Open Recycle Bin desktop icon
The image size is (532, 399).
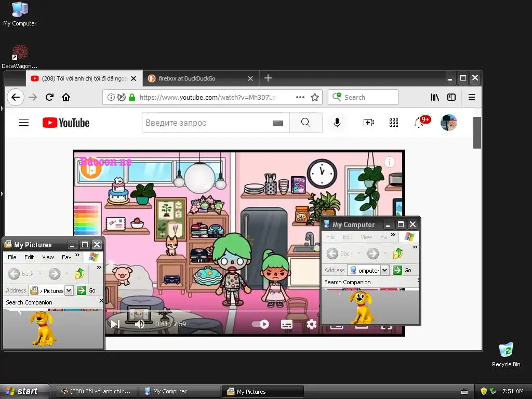click(506, 355)
